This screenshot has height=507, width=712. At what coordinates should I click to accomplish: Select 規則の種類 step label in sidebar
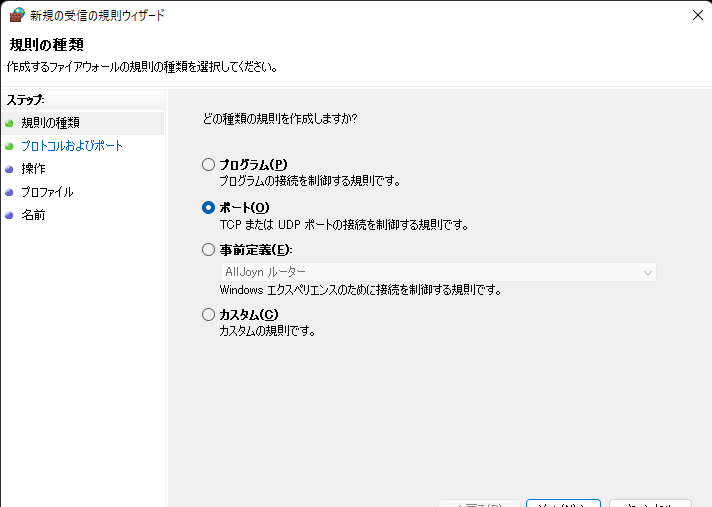click(x=50, y=123)
